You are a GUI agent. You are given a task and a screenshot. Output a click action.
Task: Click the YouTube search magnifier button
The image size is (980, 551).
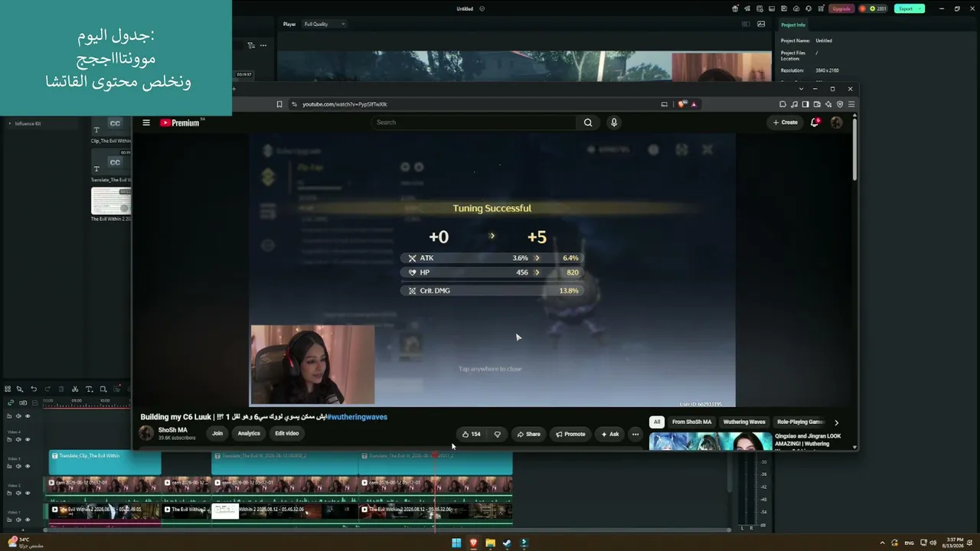588,122
